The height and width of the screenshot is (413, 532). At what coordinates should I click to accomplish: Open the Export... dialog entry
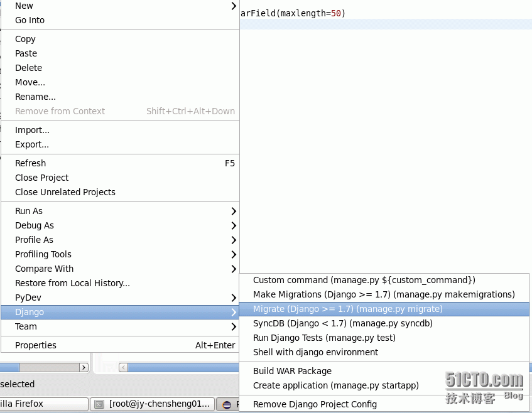pos(120,144)
